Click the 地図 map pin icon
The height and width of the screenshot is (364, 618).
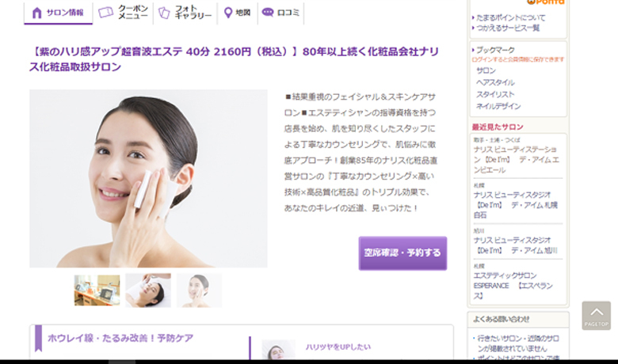pos(228,13)
